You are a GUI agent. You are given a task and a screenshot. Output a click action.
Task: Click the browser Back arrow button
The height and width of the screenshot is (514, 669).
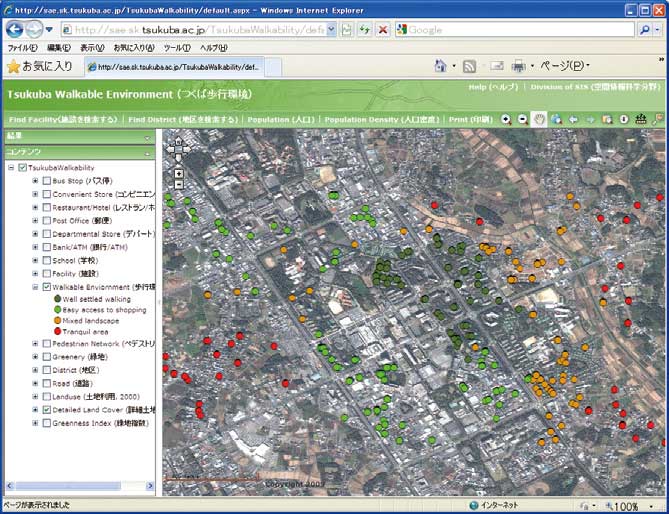tap(15, 29)
